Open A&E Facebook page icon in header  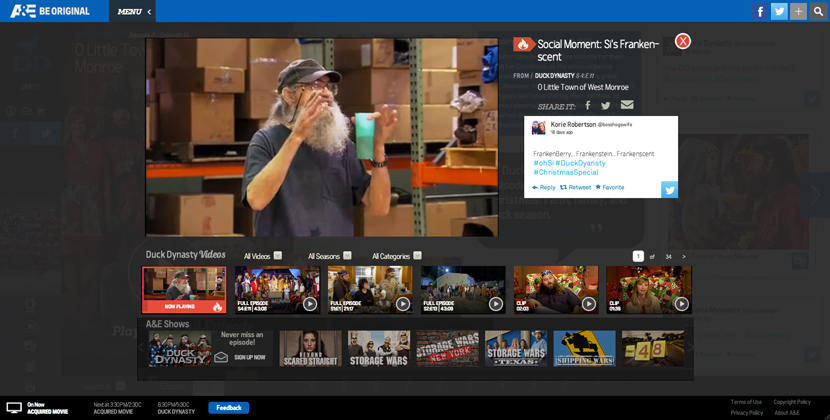(x=760, y=11)
